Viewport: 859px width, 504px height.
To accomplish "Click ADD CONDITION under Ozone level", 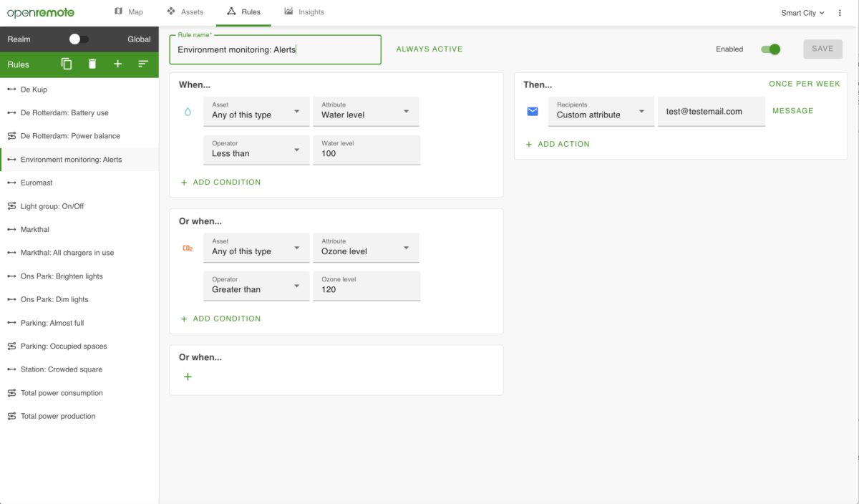I will (220, 319).
